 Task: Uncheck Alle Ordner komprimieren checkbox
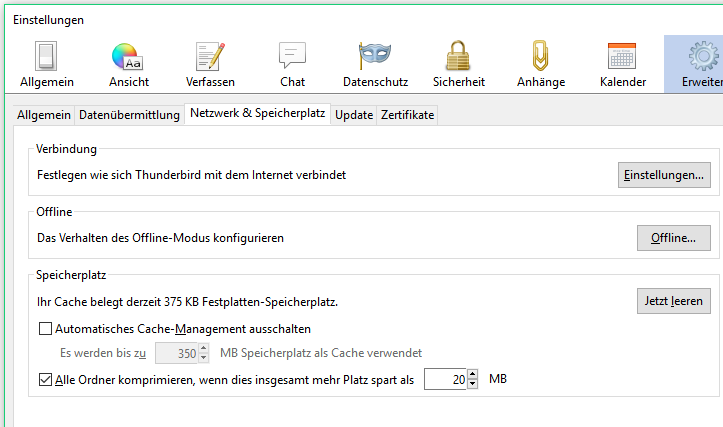[x=45, y=380]
